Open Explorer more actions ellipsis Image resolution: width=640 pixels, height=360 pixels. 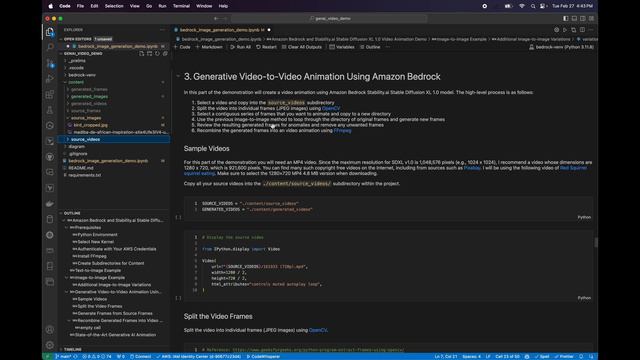point(162,30)
